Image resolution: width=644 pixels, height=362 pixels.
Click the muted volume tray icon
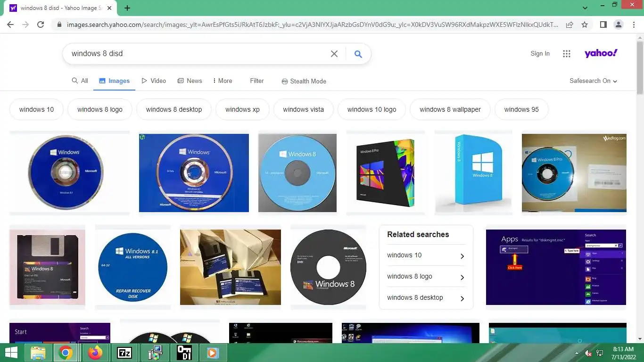click(588, 353)
